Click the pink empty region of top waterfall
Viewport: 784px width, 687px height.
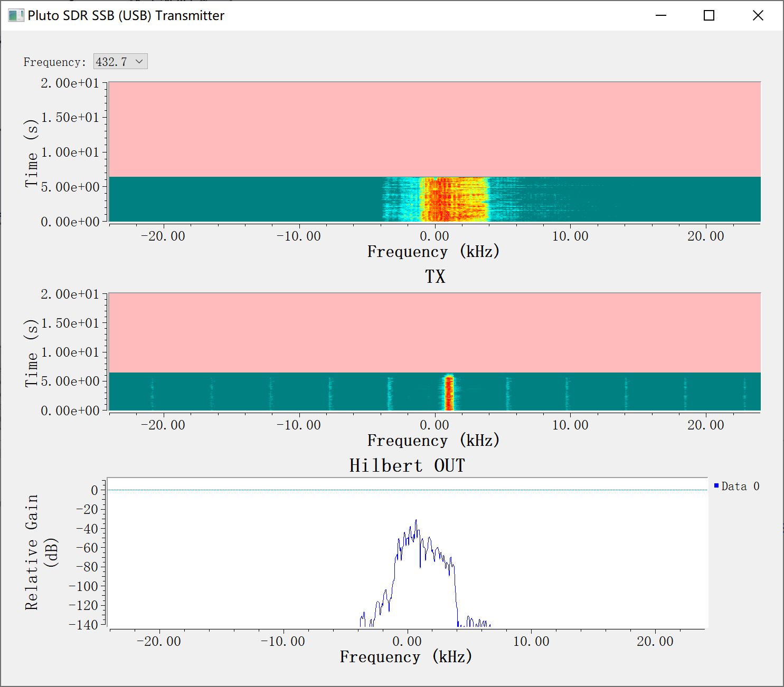pos(434,129)
